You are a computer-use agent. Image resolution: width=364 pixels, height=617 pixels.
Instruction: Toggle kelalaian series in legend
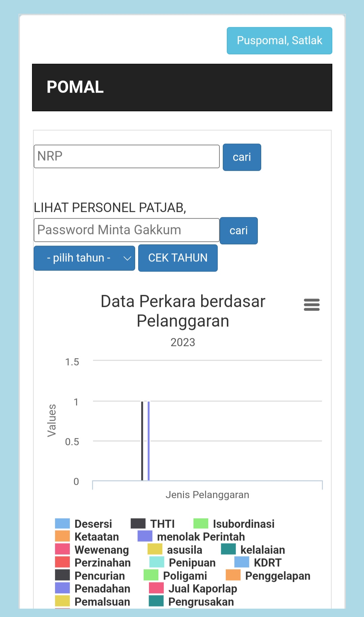pyautogui.click(x=262, y=550)
